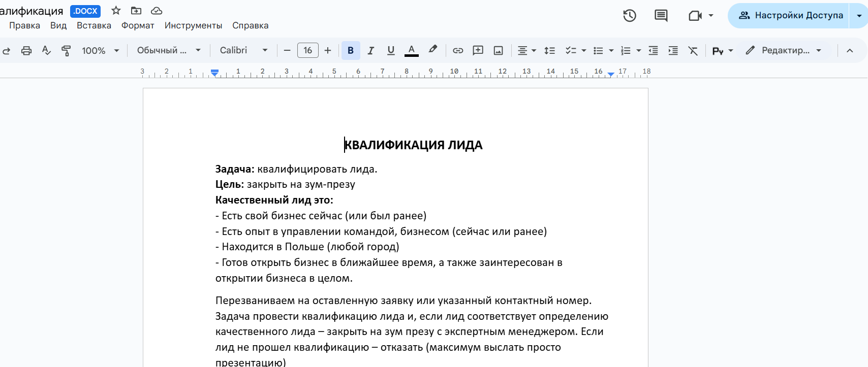Screen dimensions: 868x367
Task: Start a video call with camera icon
Action: click(x=695, y=16)
